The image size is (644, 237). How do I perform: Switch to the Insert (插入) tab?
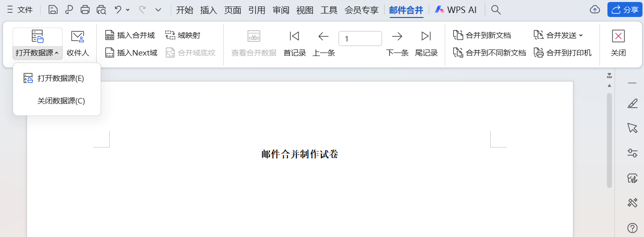coord(208,9)
